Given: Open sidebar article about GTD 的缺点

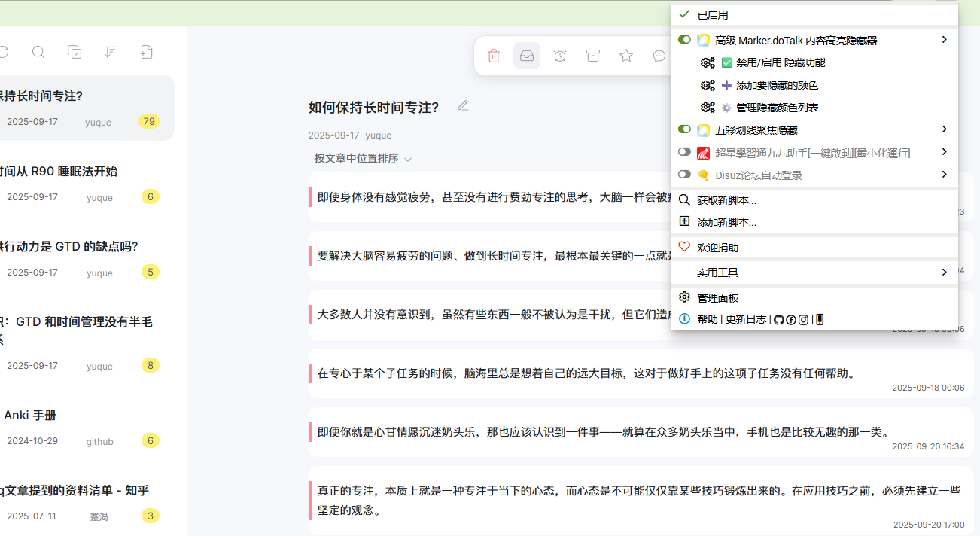Looking at the screenshot, I should [x=87, y=258].
